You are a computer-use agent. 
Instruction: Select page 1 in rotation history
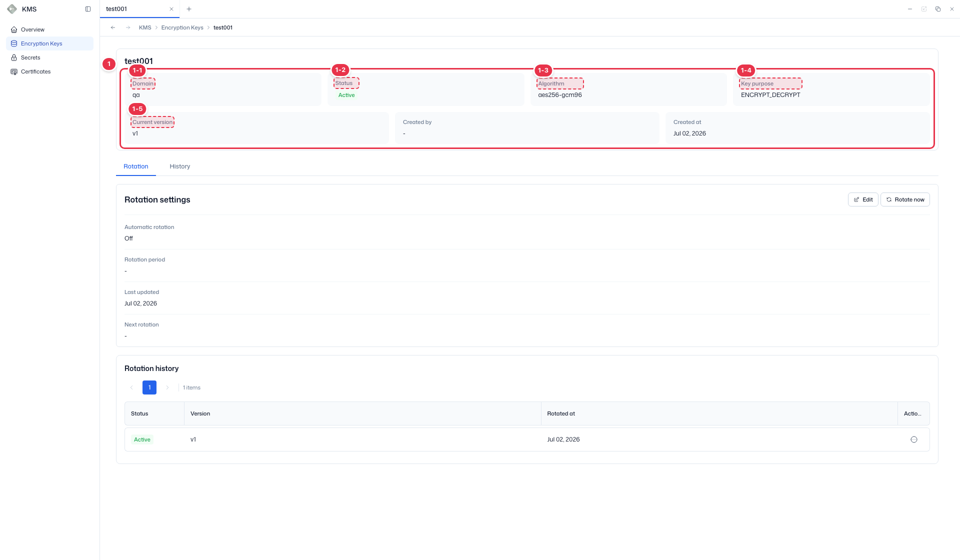(x=149, y=387)
